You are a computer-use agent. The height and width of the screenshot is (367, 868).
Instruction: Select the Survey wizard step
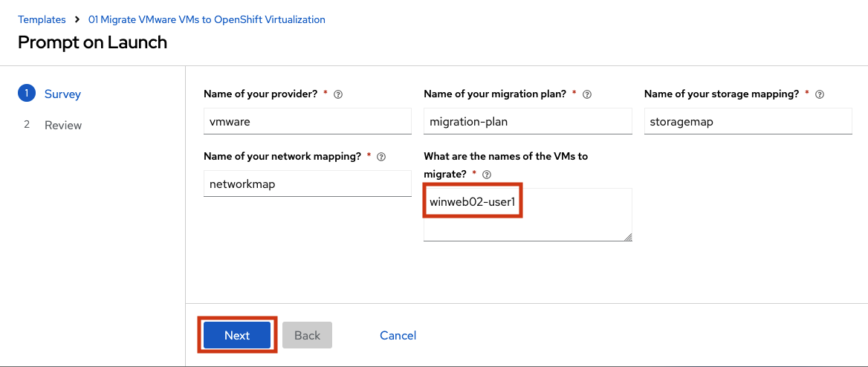[x=62, y=94]
